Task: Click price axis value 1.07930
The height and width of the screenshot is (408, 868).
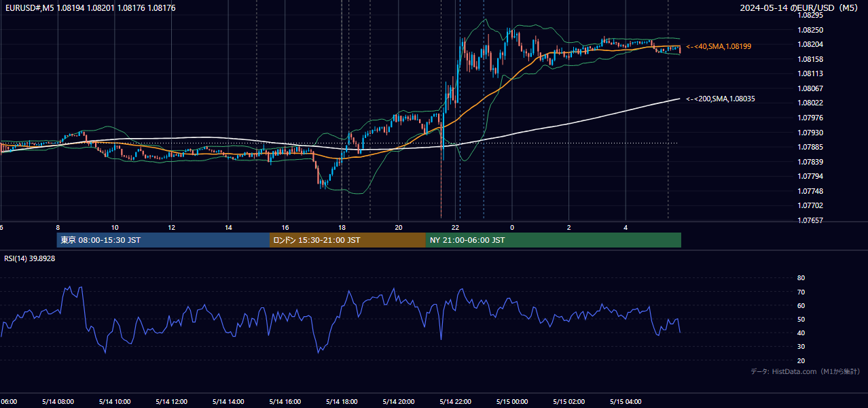Action: [x=810, y=133]
